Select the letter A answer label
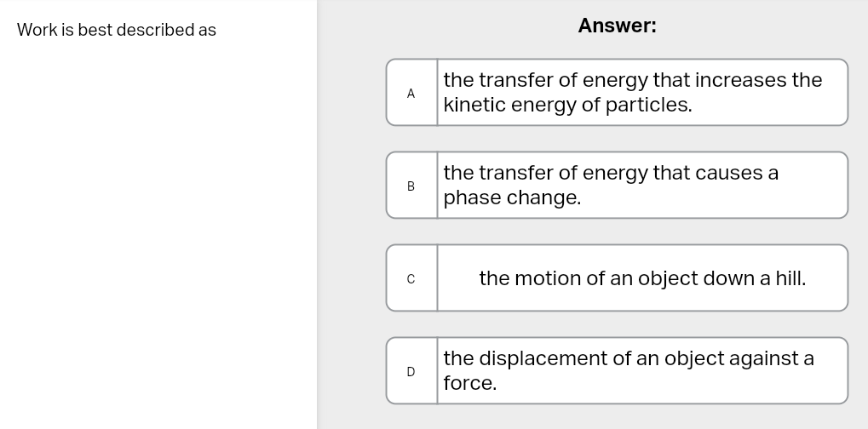Viewport: 868px width, 429px height. 411,93
